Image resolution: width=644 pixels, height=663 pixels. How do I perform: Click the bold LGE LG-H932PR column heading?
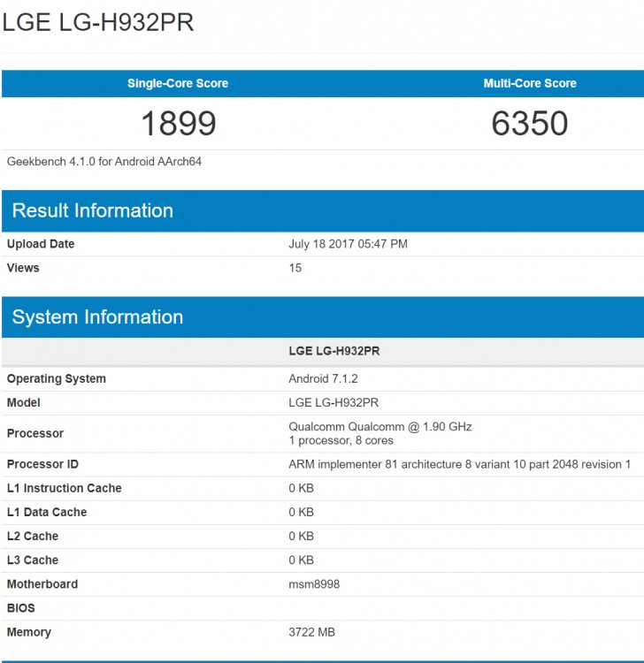point(333,351)
